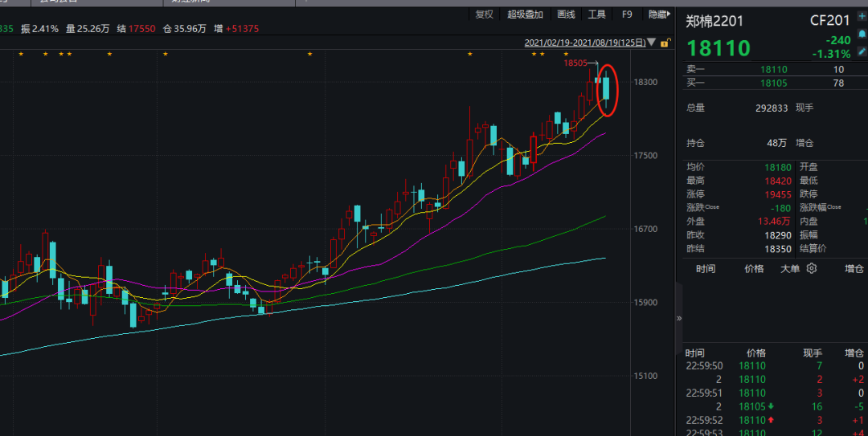Click the first event star at chart left
This screenshot has width=868, height=436.
click(x=20, y=54)
